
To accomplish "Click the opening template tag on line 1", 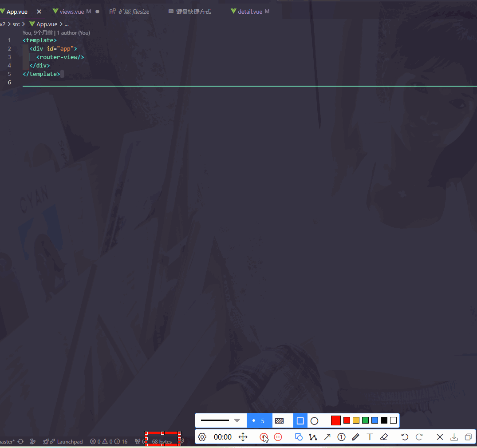I will click(x=39, y=40).
